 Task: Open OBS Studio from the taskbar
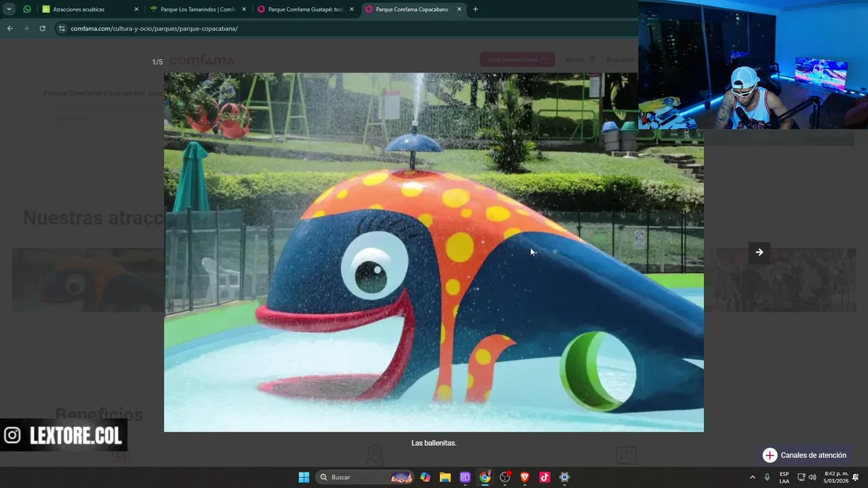505,477
